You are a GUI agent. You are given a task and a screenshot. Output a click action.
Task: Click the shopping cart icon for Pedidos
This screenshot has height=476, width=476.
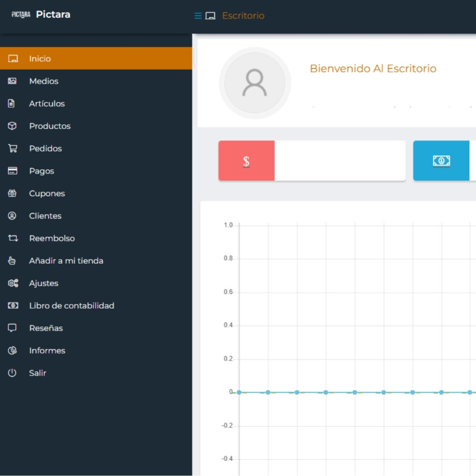(13, 149)
